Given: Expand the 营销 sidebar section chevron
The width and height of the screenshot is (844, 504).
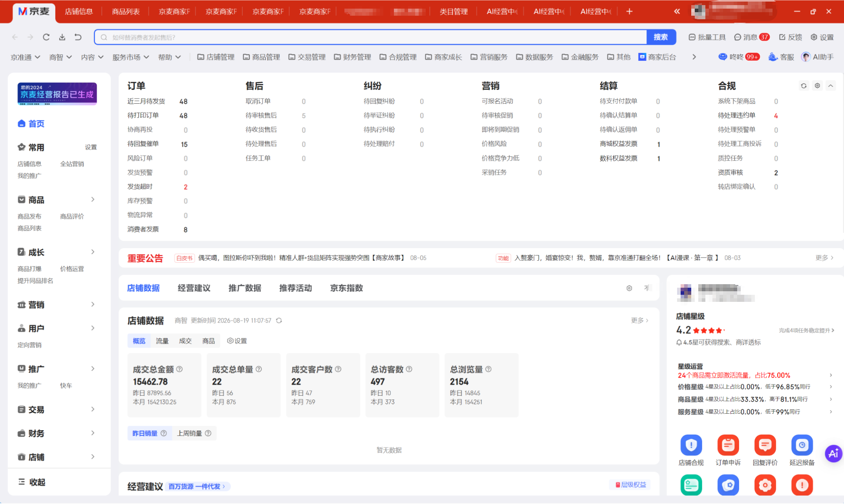Looking at the screenshot, I should (93, 304).
